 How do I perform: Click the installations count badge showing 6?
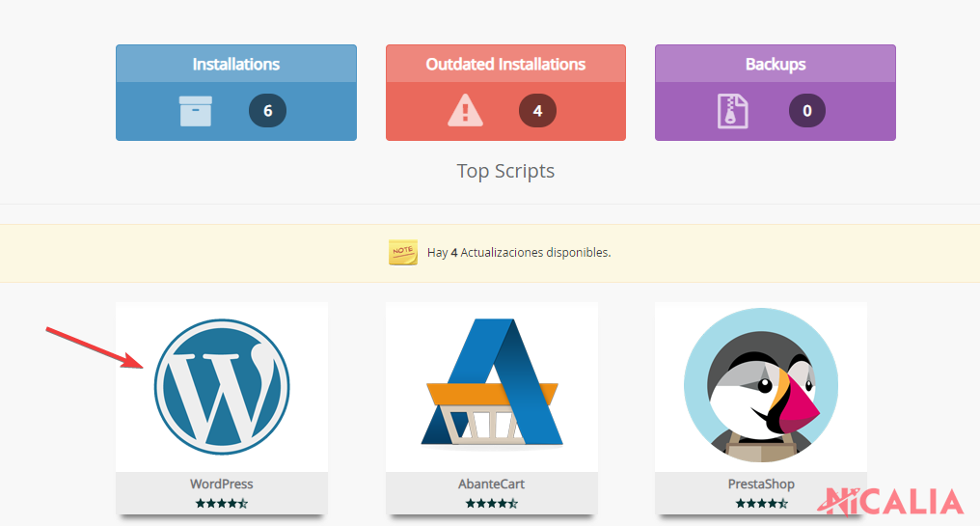click(267, 111)
